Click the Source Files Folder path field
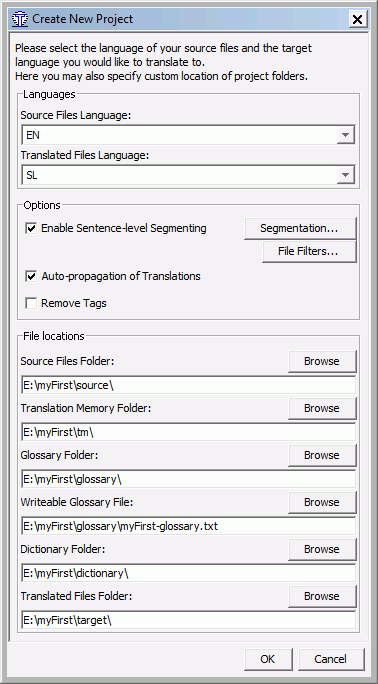Viewport: 378px width, 684px height. coord(188,385)
